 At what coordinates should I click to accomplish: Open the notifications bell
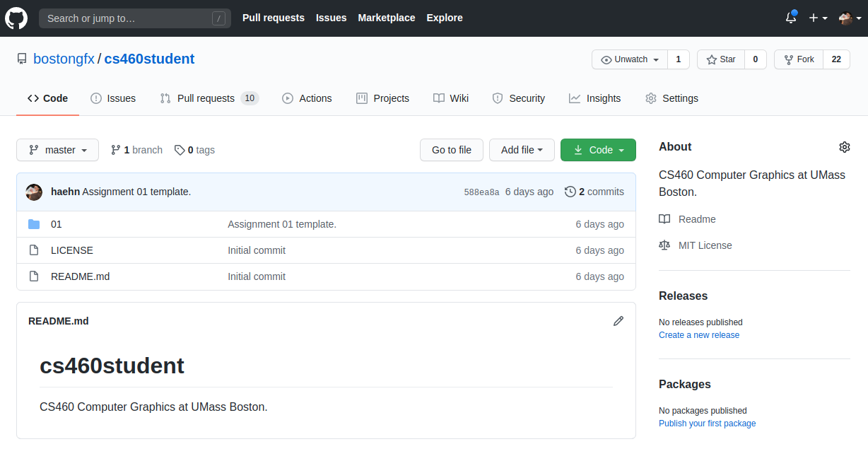[791, 18]
